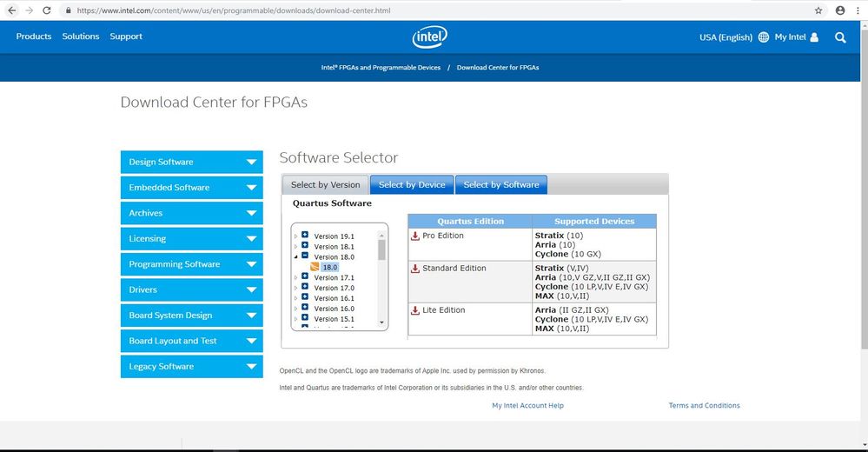
Task: Open the browser profile avatar icon
Action: [x=840, y=10]
